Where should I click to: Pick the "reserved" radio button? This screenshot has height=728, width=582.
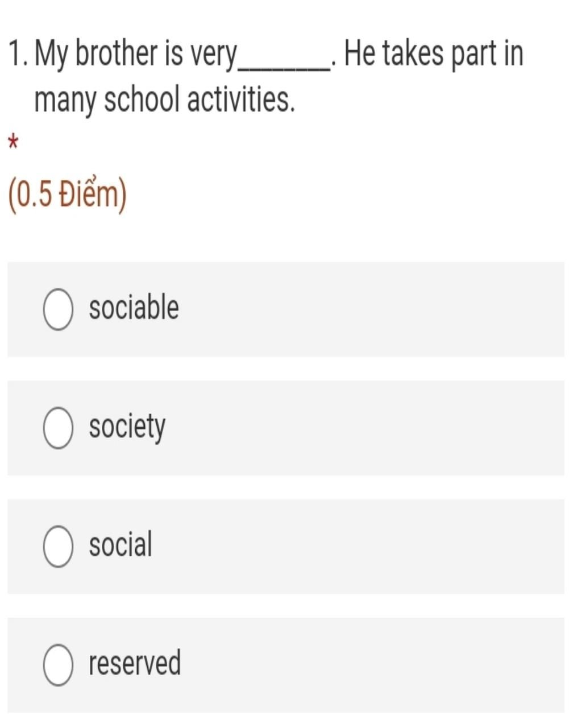click(x=58, y=665)
